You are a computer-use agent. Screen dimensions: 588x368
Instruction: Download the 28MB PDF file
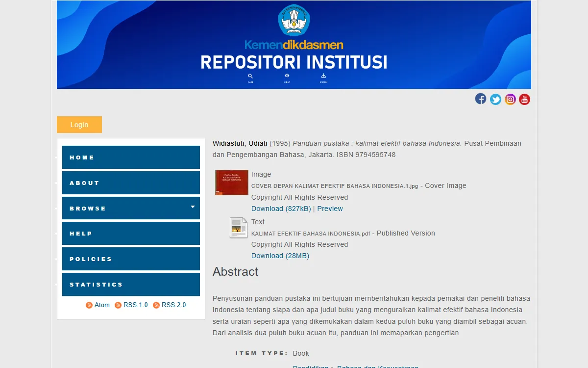click(280, 256)
